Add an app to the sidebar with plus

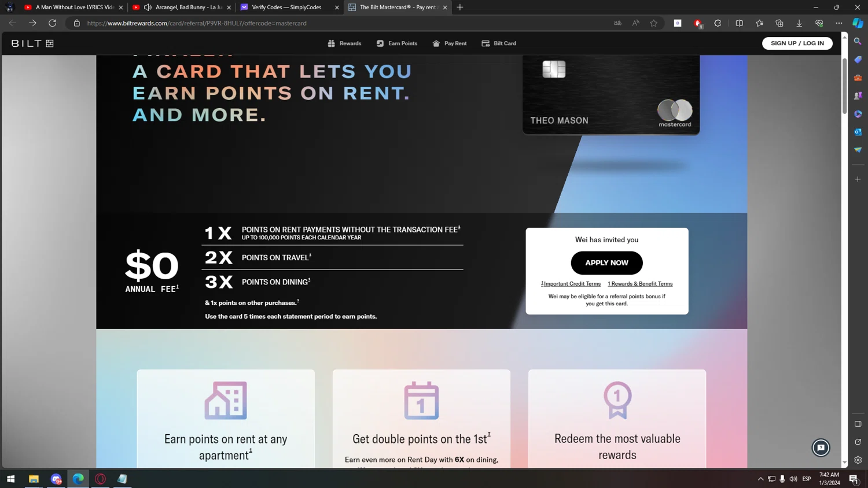point(858,179)
